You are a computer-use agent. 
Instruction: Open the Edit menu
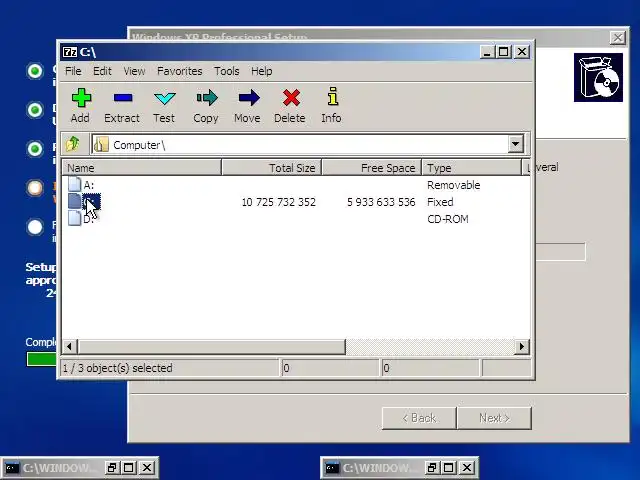(x=102, y=71)
